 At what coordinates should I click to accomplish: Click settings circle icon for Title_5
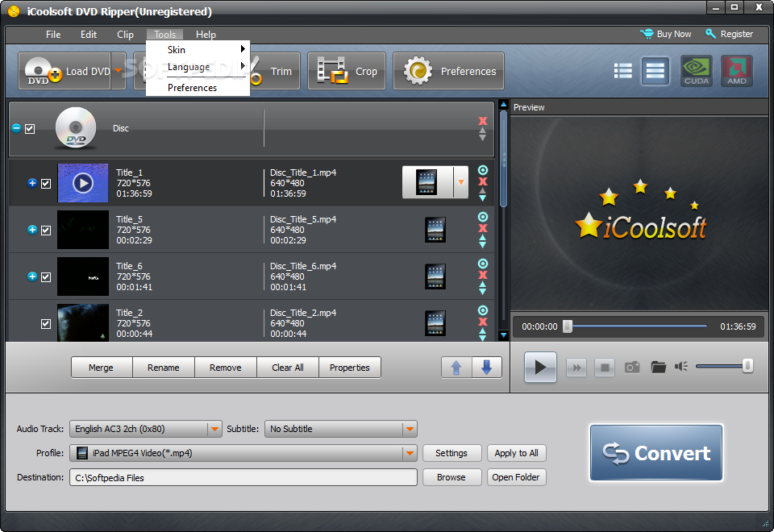tap(483, 217)
